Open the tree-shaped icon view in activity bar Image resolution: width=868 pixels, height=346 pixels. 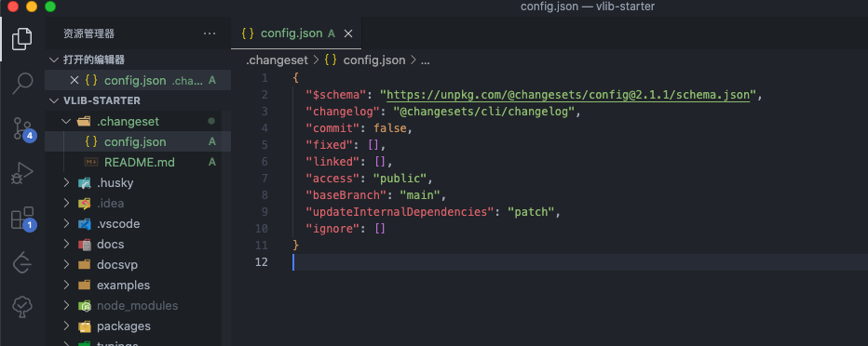[22, 306]
